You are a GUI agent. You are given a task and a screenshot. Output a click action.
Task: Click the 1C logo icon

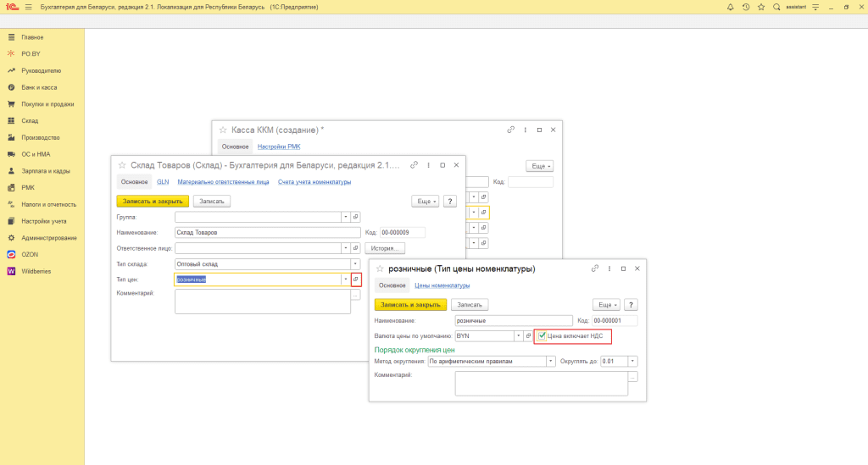click(x=12, y=7)
